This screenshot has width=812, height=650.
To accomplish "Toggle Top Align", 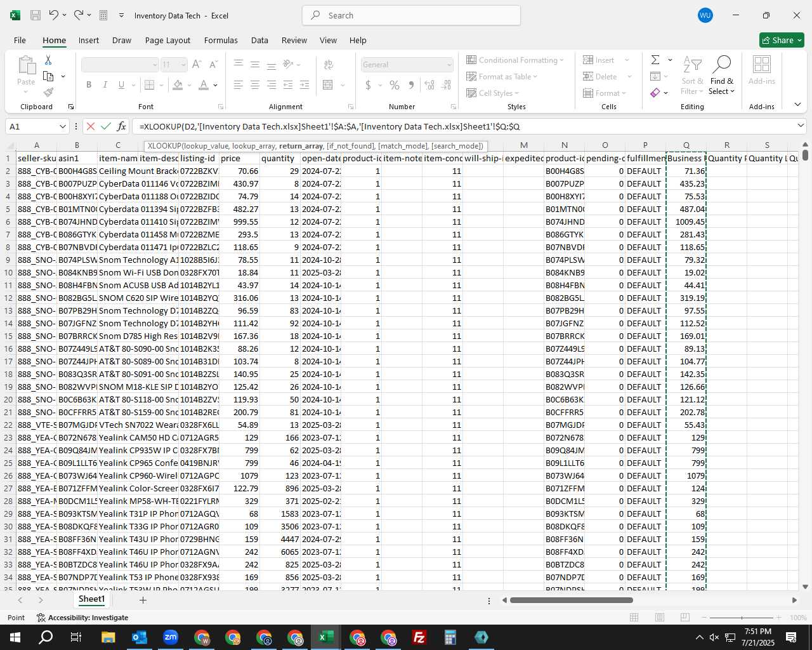I will (239, 65).
